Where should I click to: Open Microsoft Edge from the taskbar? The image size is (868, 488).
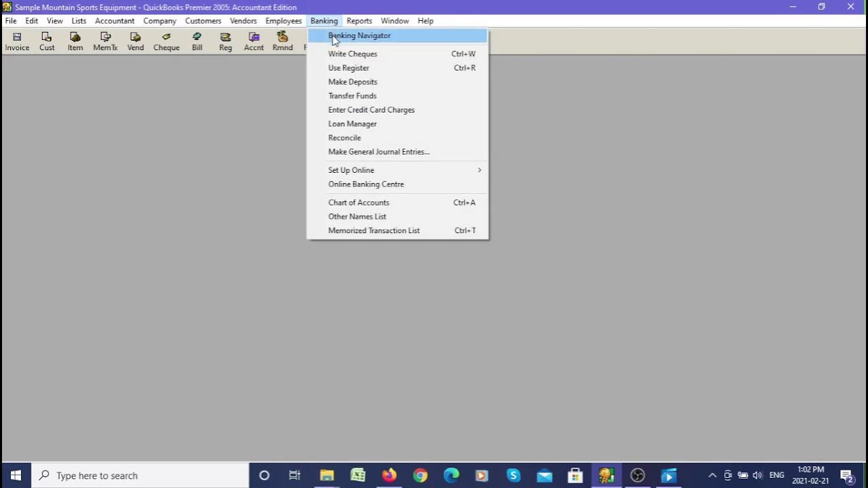tap(451, 475)
